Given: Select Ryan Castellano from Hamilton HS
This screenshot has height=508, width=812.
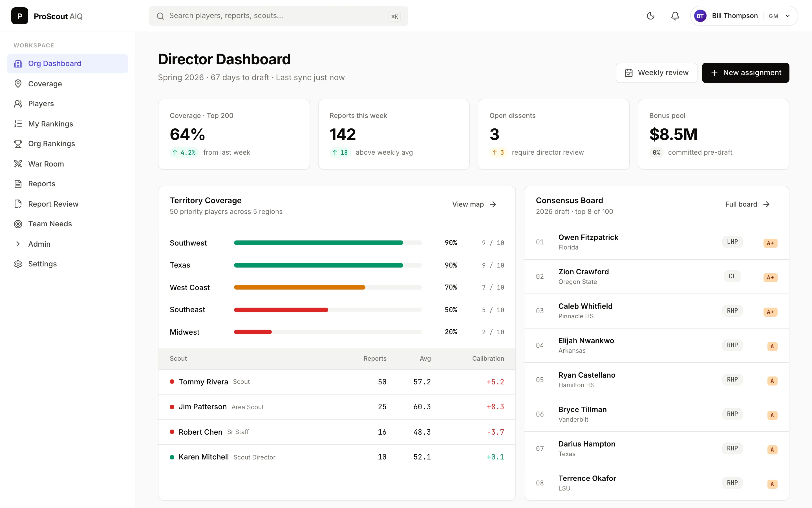Looking at the screenshot, I should point(656,380).
